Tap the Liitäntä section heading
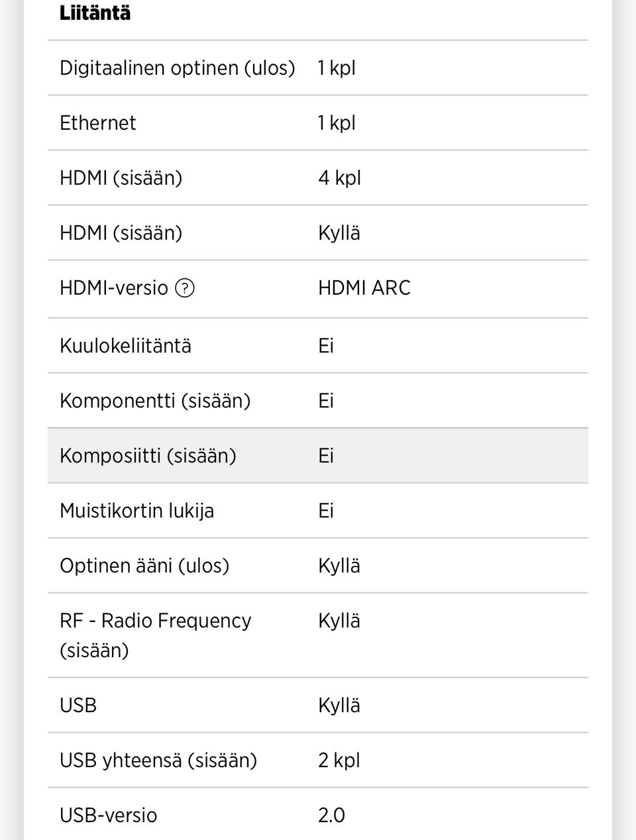This screenshot has height=840, width=636. (95, 13)
